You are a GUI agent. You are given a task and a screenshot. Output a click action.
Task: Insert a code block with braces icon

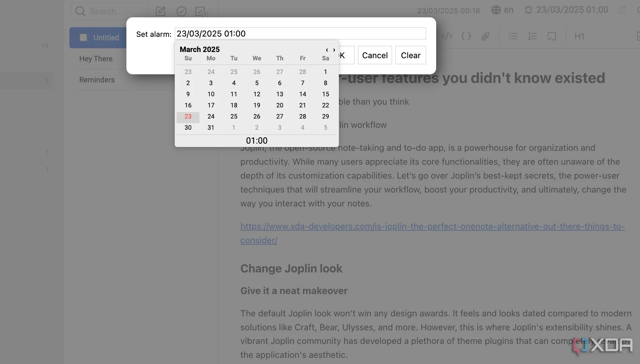(x=466, y=36)
